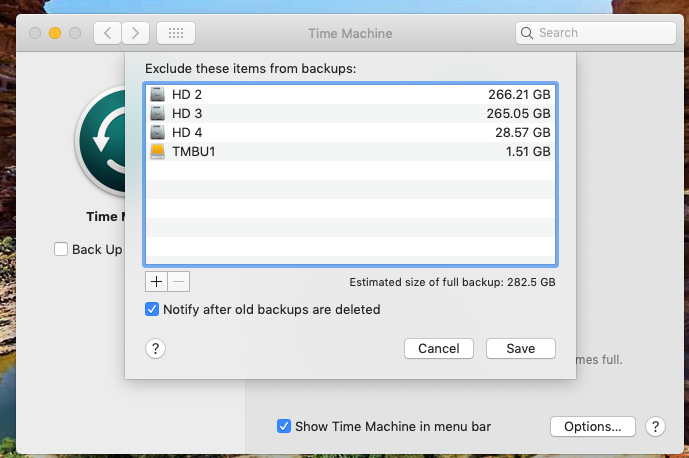Image resolution: width=689 pixels, height=458 pixels.
Task: Enable the Back Up Automatically checkbox
Action: click(x=61, y=249)
